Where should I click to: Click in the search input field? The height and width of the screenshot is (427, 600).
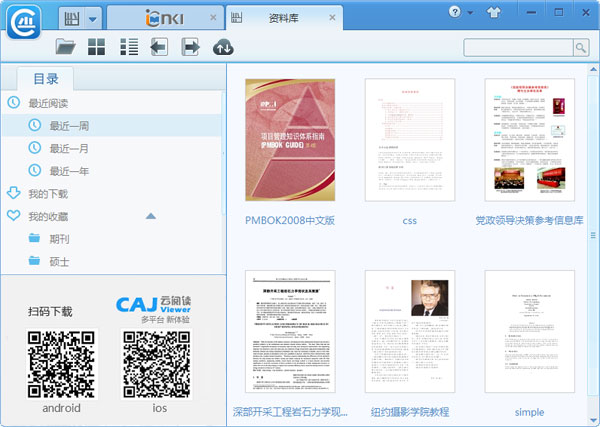click(517, 47)
